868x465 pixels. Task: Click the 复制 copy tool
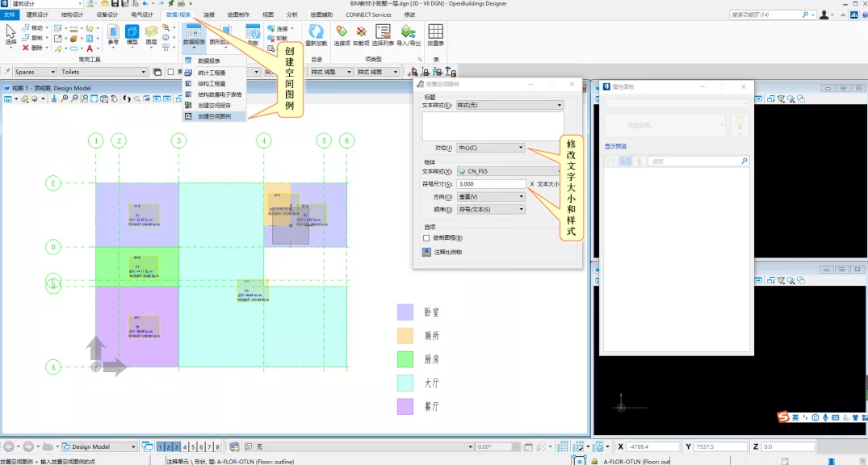(x=31, y=38)
